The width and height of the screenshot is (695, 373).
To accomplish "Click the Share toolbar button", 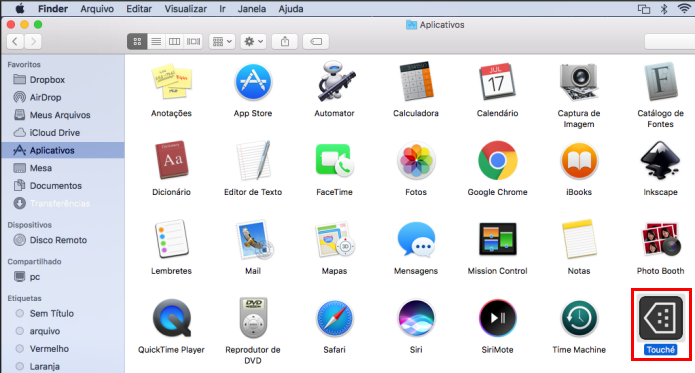I will pyautogui.click(x=285, y=42).
